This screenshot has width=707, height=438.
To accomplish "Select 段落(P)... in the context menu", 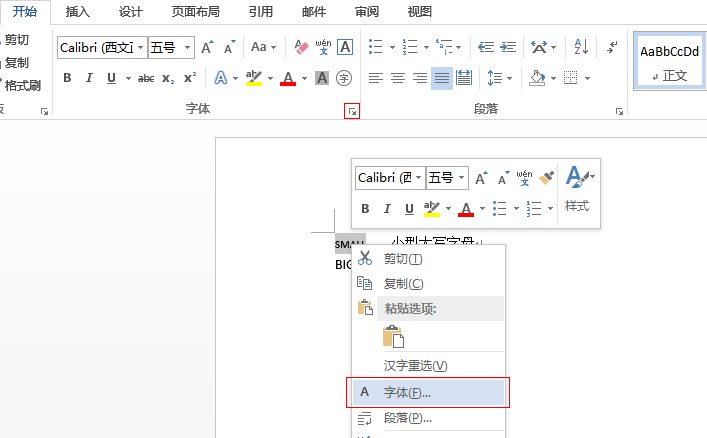I will click(x=408, y=418).
